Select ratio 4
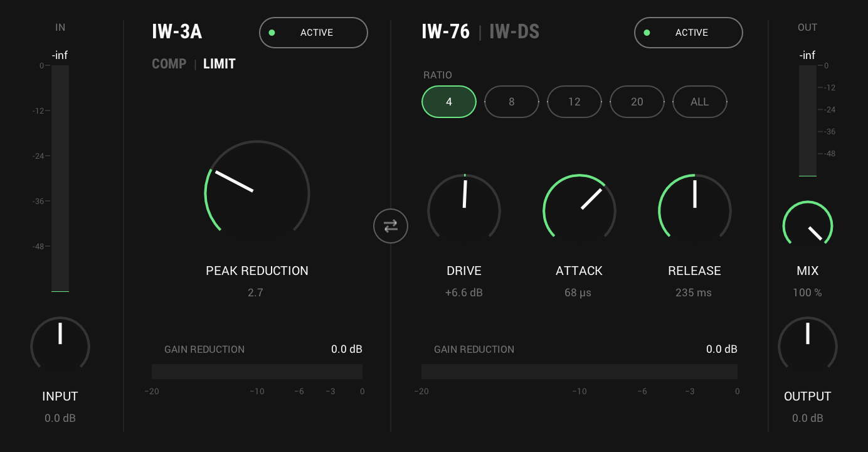Image resolution: width=868 pixels, height=452 pixels. coord(449,102)
